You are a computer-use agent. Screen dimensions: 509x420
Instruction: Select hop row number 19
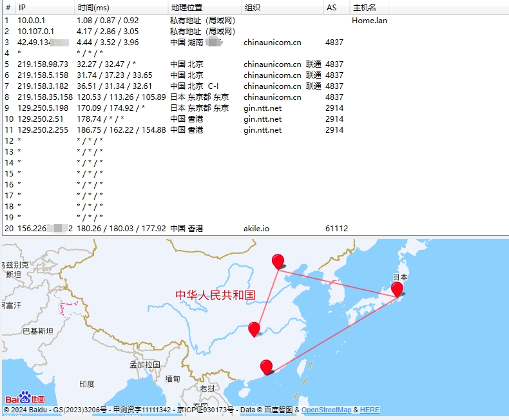256,218
